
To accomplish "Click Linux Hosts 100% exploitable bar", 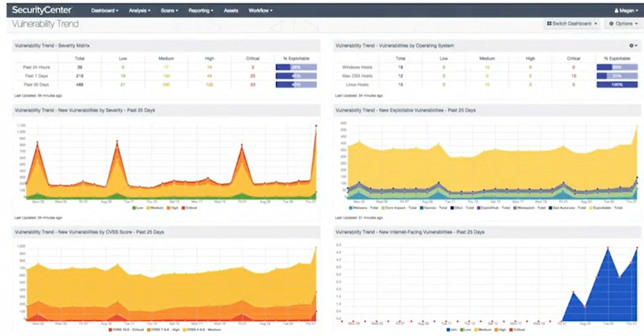I will point(617,84).
